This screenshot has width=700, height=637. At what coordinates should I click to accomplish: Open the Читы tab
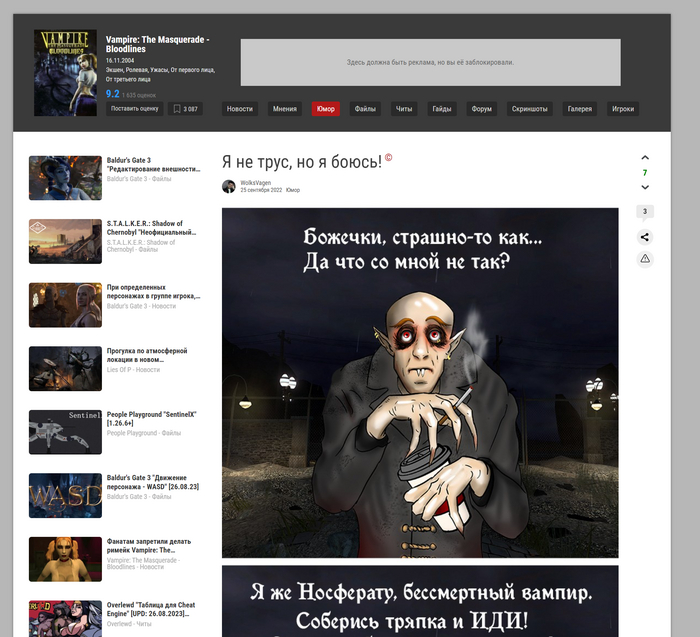click(404, 109)
